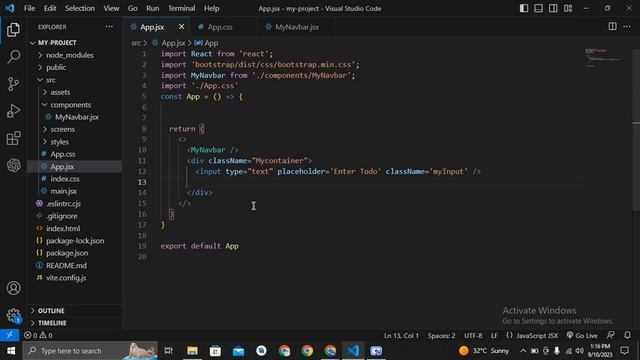This screenshot has width=640, height=360.
Task: Click Go Live server button
Action: tap(582, 336)
